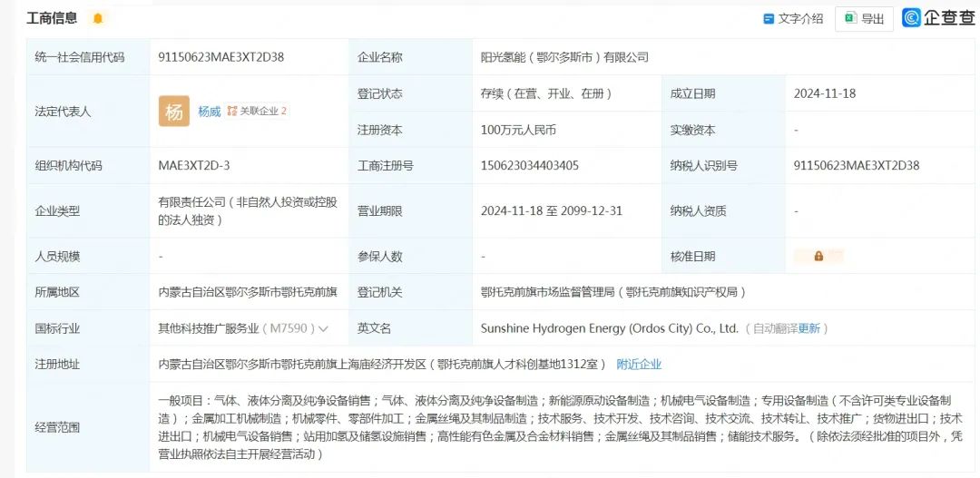
Task: Click 更新 to refresh automatic translation
Action: [x=808, y=328]
